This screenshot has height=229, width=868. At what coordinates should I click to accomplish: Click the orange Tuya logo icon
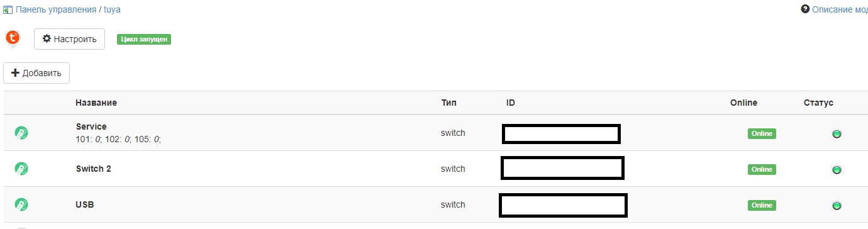(12, 38)
